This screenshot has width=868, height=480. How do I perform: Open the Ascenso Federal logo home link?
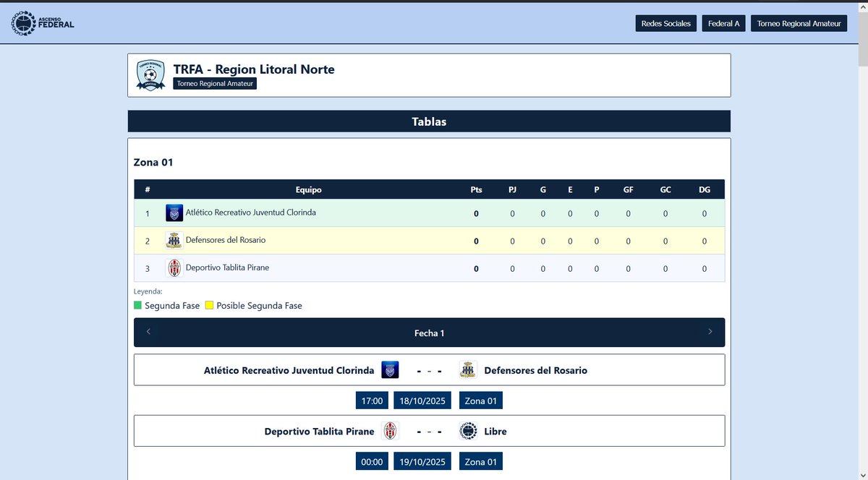[x=43, y=23]
